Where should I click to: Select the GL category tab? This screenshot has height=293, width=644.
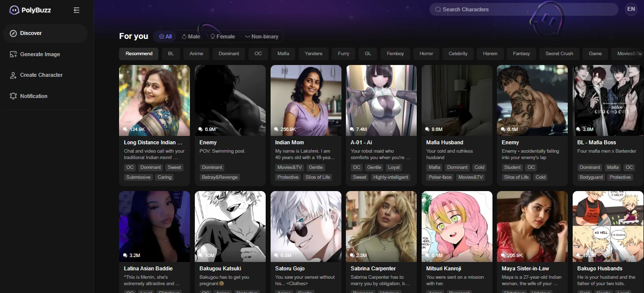pyautogui.click(x=368, y=54)
